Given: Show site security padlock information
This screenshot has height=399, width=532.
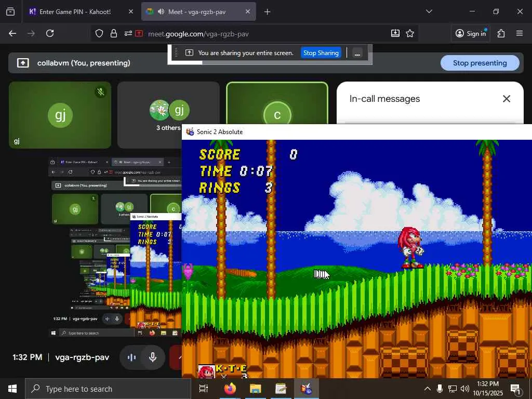Looking at the screenshot, I should 114,34.
